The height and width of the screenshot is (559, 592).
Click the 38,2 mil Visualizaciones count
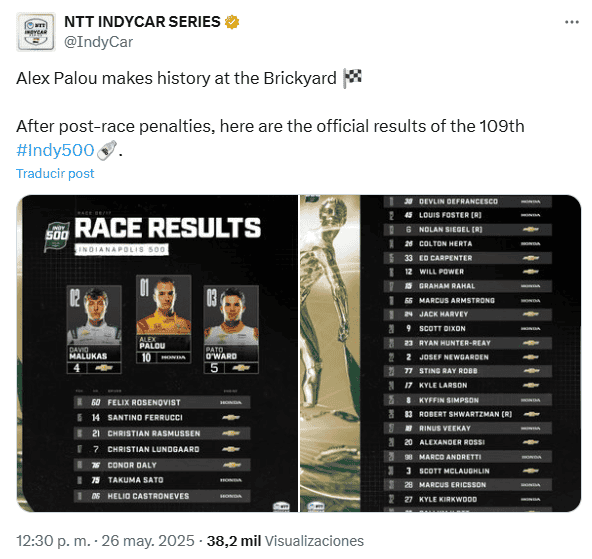[285, 541]
